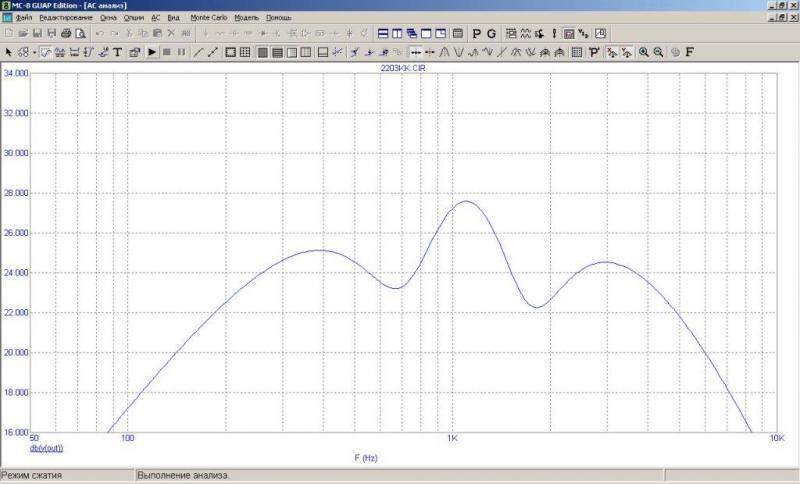Click the exclamation mark info icon
The width and height of the screenshot is (800, 484).
[554, 34]
